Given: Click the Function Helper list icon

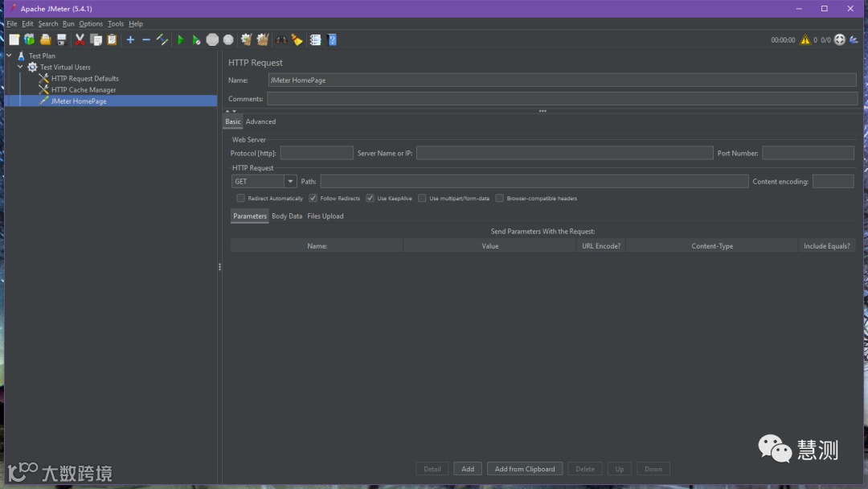Looking at the screenshot, I should [316, 40].
